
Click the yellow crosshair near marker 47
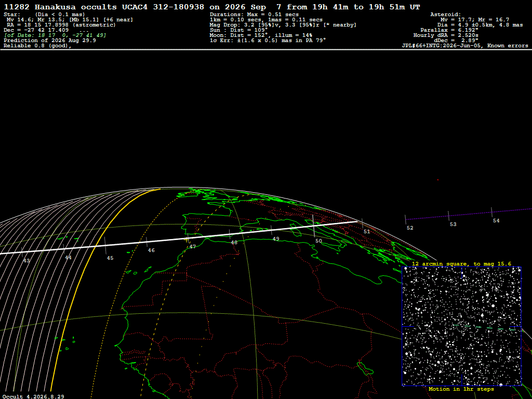pyautogui.click(x=187, y=240)
